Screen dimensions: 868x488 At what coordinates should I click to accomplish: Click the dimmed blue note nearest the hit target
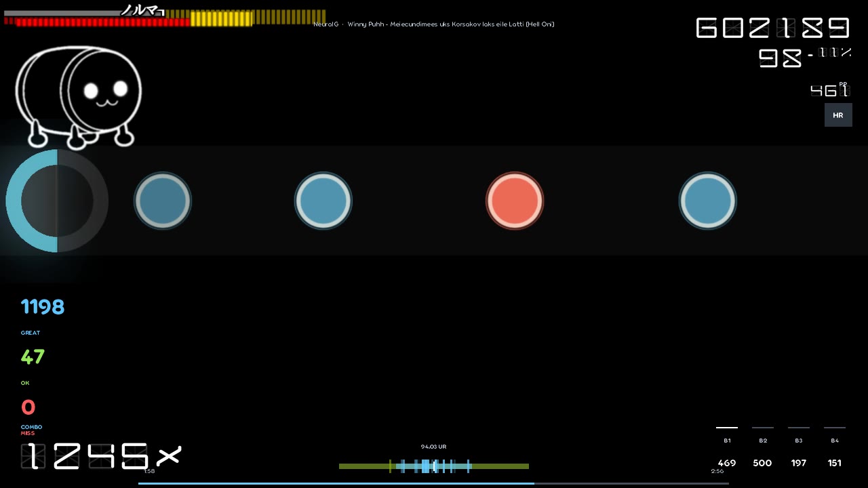click(163, 201)
